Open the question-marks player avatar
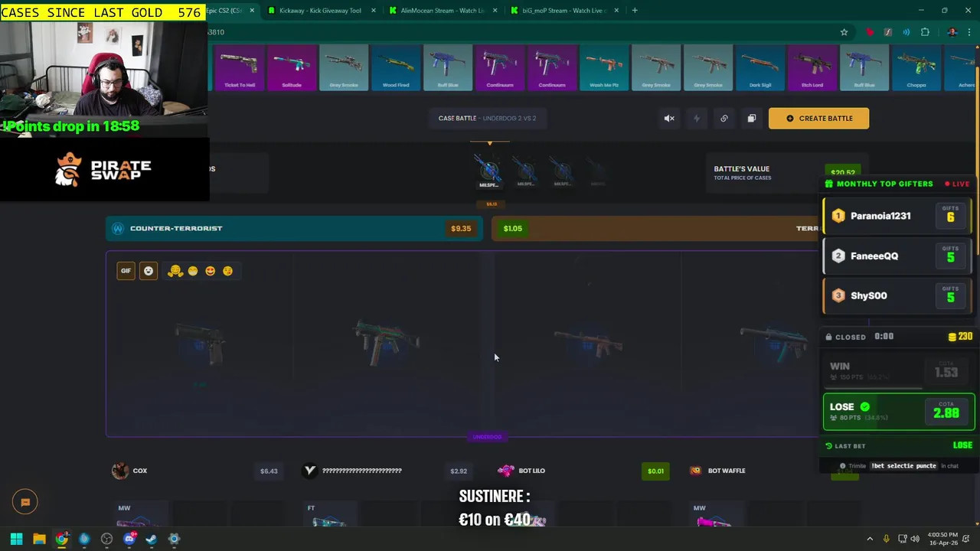 [x=310, y=471]
